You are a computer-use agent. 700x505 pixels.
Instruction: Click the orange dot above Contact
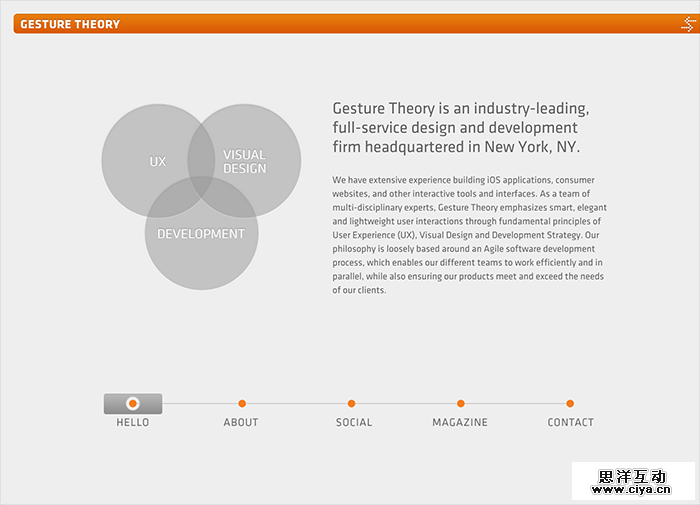570,404
